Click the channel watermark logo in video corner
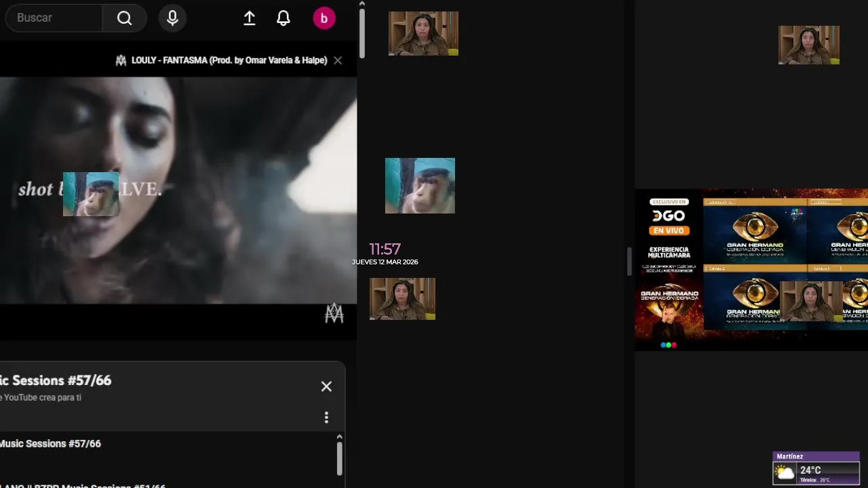The height and width of the screenshot is (488, 868). pyautogui.click(x=334, y=313)
